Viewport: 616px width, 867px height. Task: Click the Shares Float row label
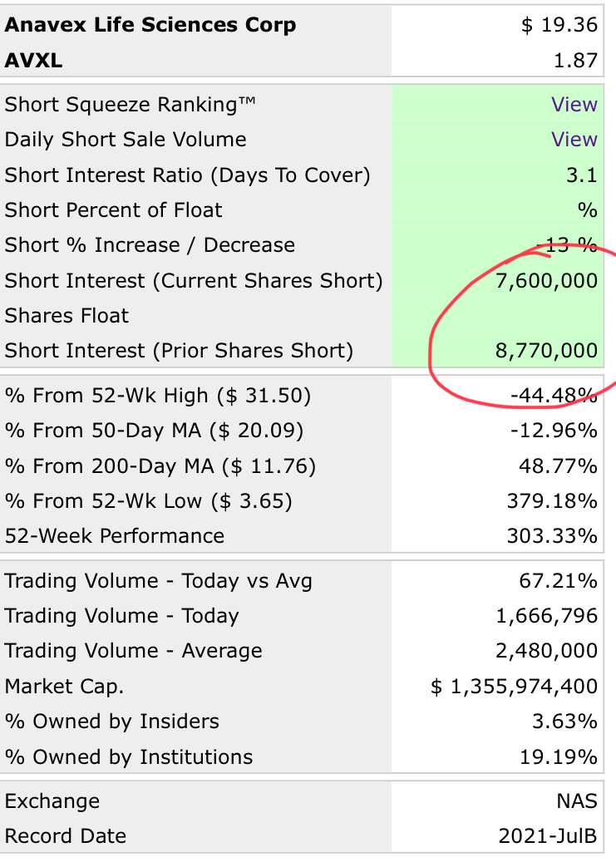[67, 316]
